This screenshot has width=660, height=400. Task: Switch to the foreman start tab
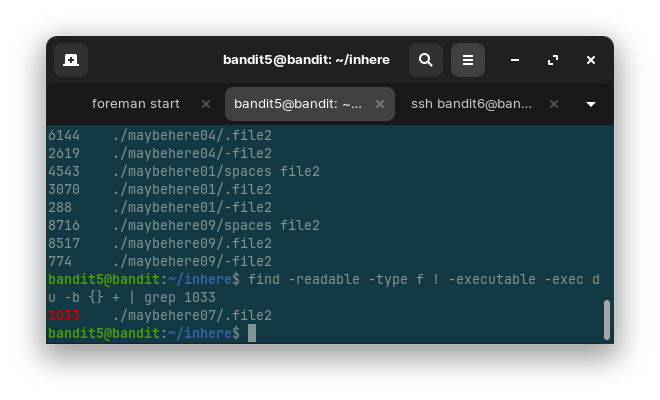pyautogui.click(x=136, y=104)
